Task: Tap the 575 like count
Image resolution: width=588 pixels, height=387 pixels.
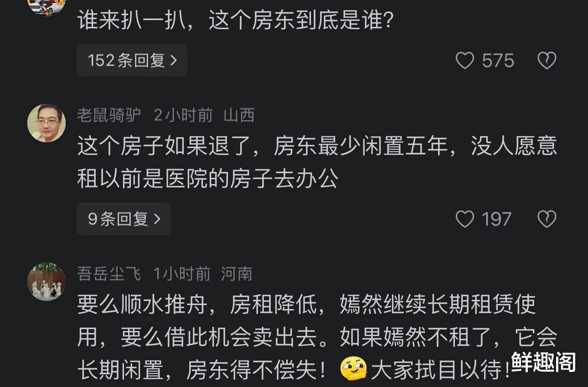Action: (498, 61)
